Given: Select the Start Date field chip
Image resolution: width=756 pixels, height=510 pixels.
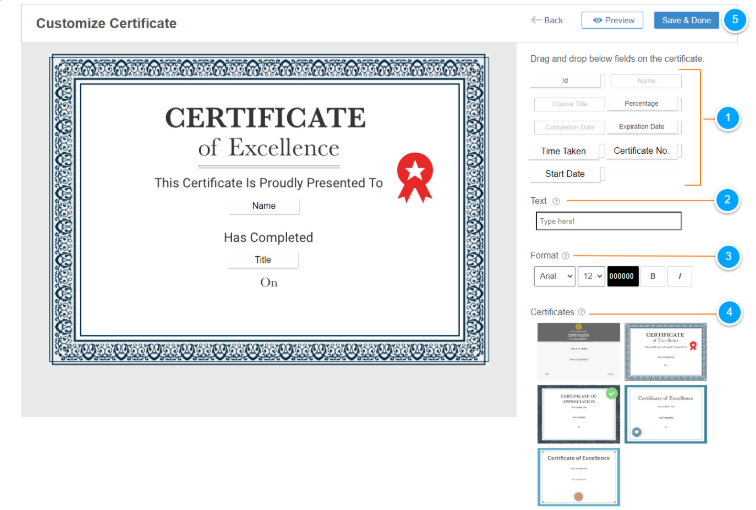Looking at the screenshot, I should click(x=564, y=174).
